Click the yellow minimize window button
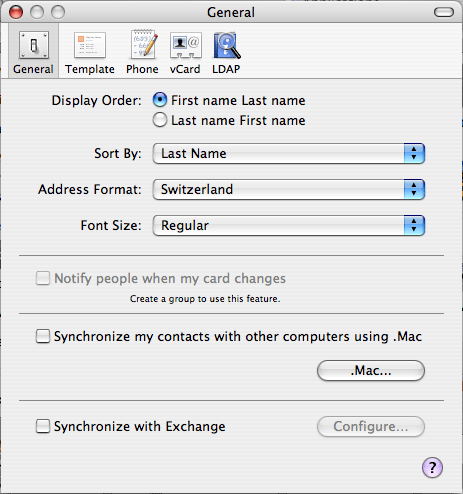The height and width of the screenshot is (494, 463). pos(37,12)
